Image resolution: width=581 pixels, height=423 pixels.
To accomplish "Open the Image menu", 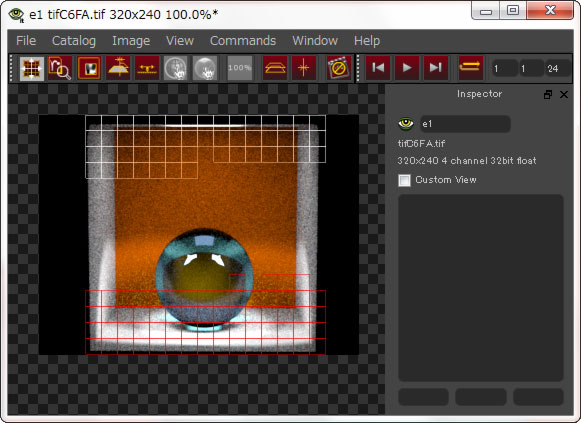I will click(x=131, y=40).
